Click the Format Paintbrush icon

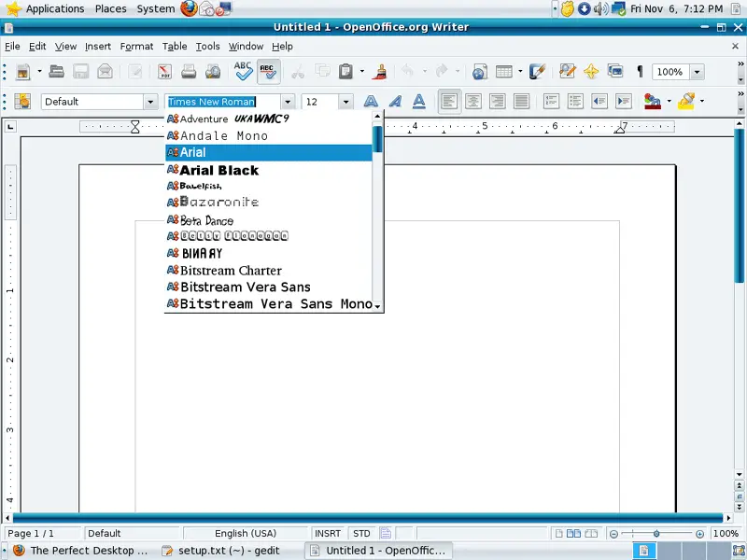pyautogui.click(x=380, y=72)
